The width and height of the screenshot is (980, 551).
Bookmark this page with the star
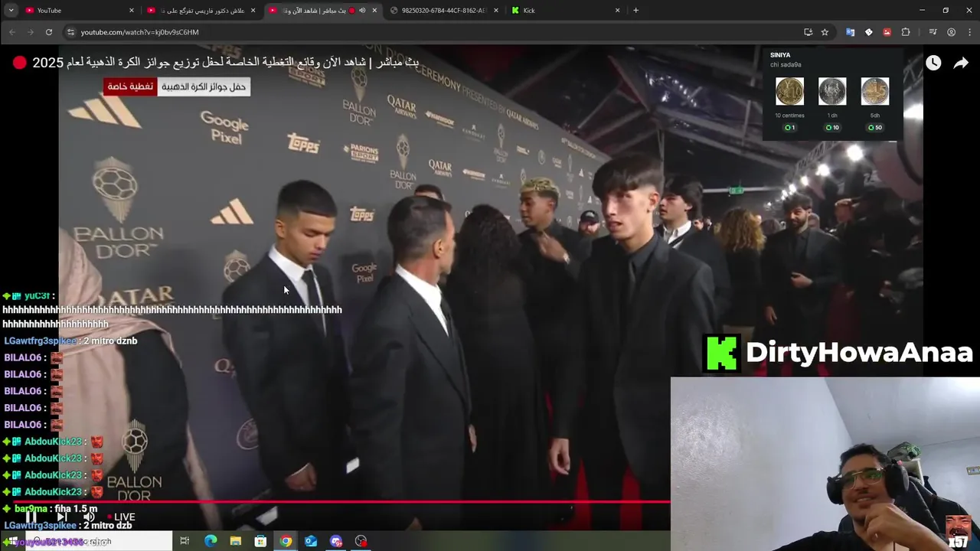pyautogui.click(x=825, y=32)
